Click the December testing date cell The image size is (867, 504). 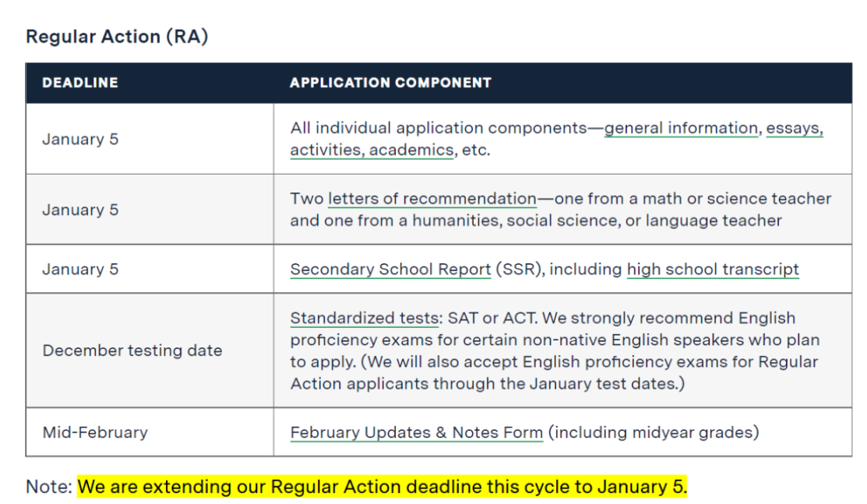tap(132, 351)
